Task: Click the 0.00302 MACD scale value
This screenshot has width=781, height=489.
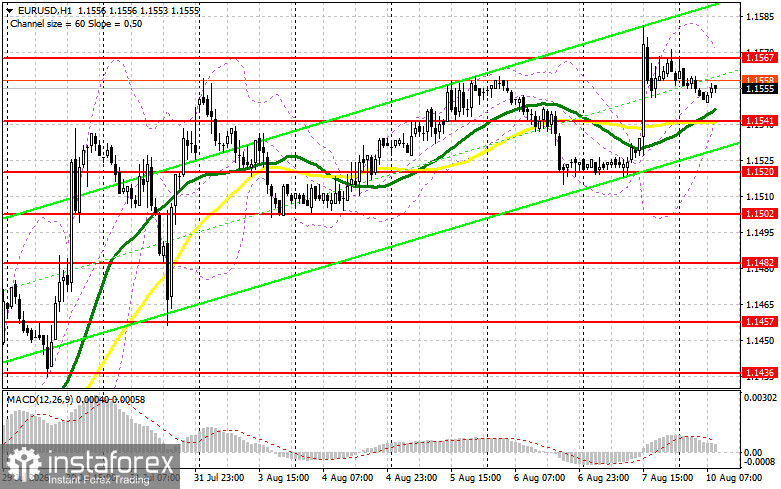Action: pyautogui.click(x=760, y=397)
